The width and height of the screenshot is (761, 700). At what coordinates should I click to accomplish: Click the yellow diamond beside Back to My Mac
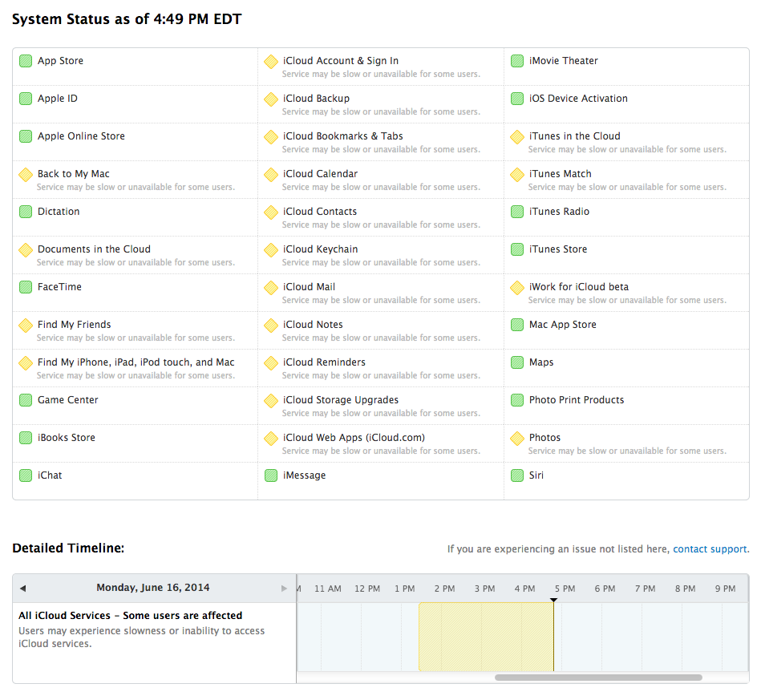tap(26, 174)
